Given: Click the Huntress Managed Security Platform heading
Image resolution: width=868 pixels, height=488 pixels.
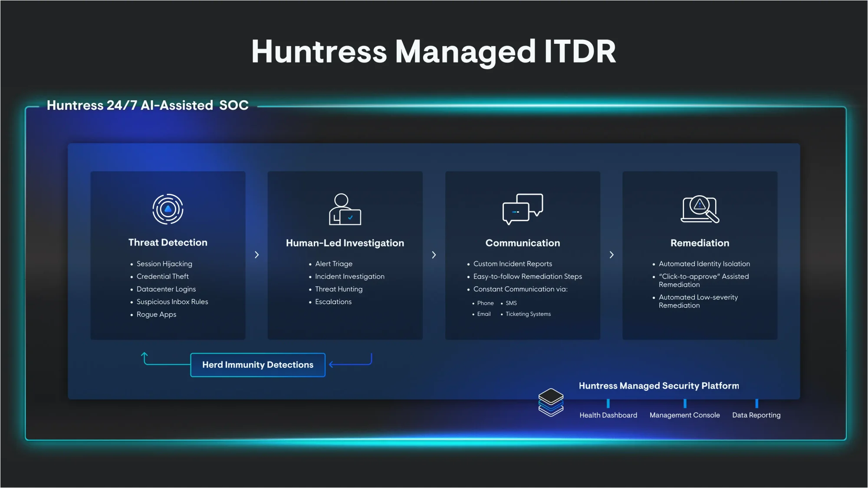Looking at the screenshot, I should [x=658, y=386].
